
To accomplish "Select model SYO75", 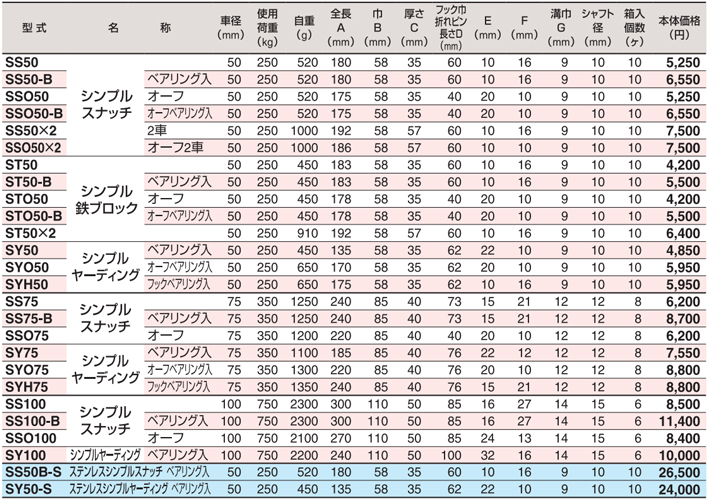I will click(27, 370).
